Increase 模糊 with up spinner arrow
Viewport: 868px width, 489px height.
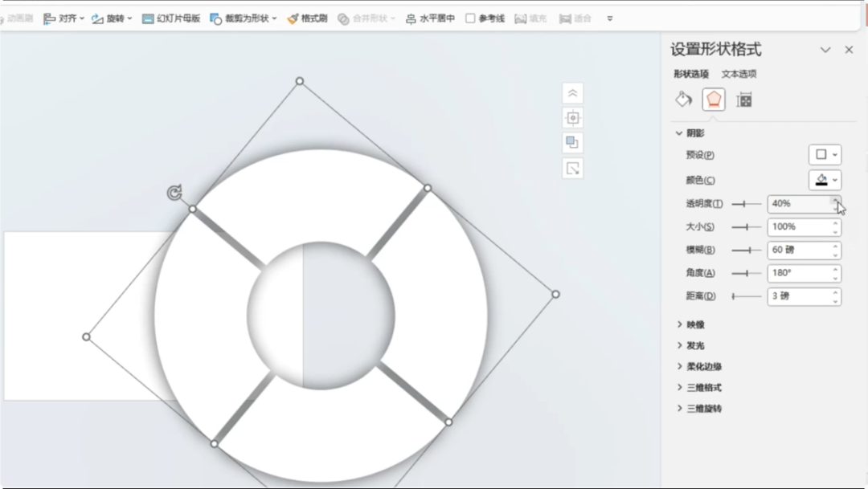835,247
